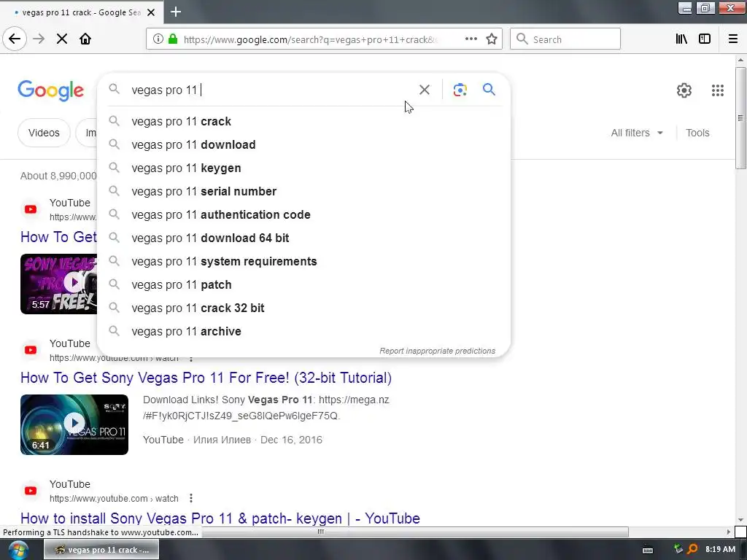Open more options for bottom YouTube result

click(191, 498)
